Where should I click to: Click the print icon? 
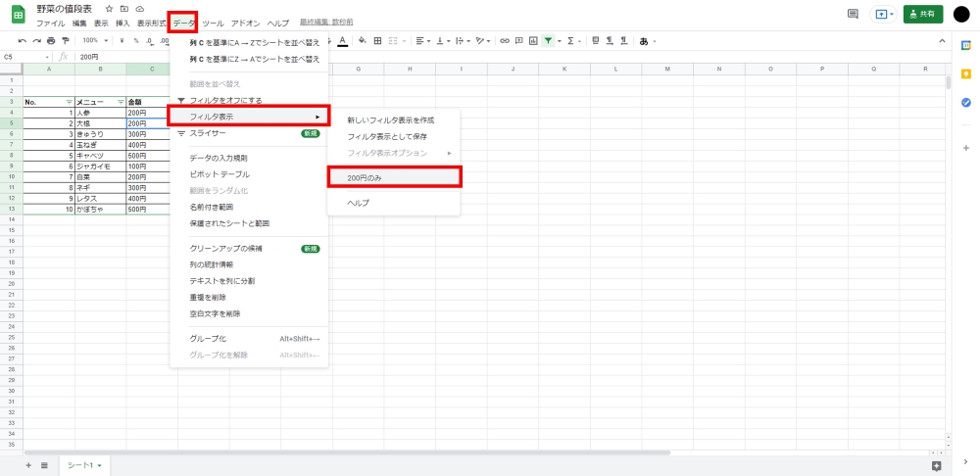(x=51, y=40)
